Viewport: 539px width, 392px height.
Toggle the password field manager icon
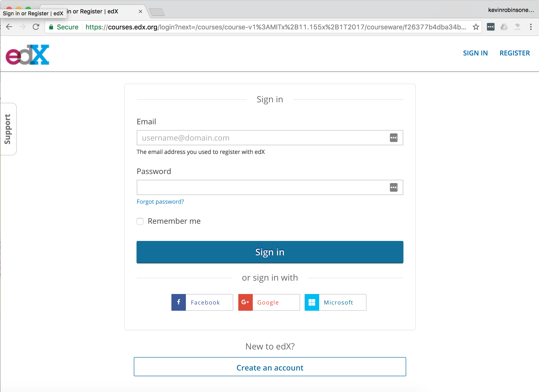pos(393,187)
